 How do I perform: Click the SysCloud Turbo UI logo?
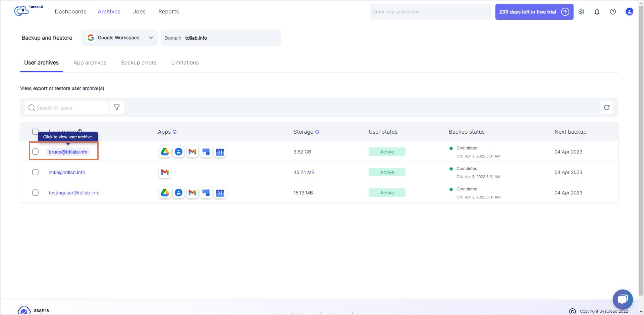28,11
